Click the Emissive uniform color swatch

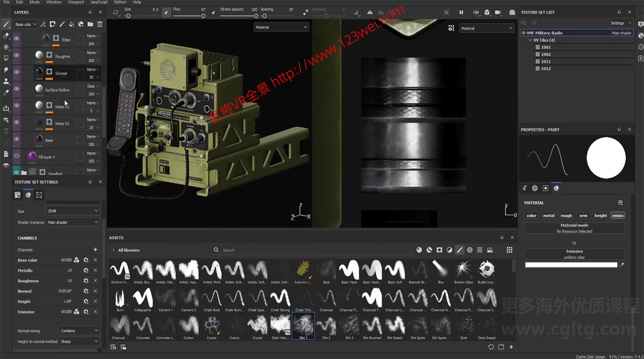(572, 264)
